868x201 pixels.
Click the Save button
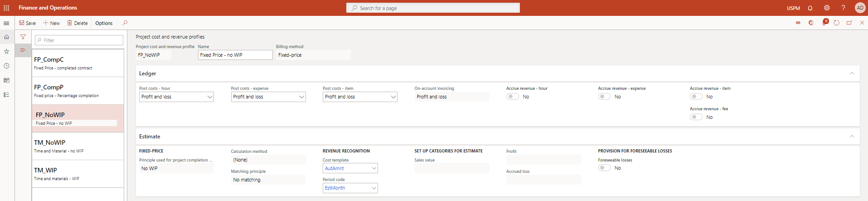point(27,23)
